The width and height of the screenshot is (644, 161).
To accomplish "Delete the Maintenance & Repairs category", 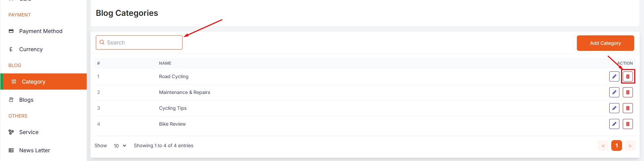I will pos(627,92).
